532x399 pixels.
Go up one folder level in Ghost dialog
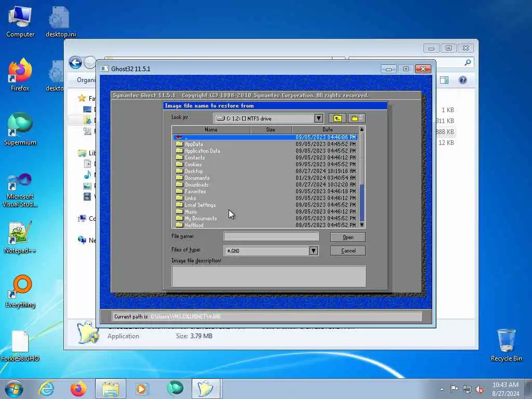[337, 118]
